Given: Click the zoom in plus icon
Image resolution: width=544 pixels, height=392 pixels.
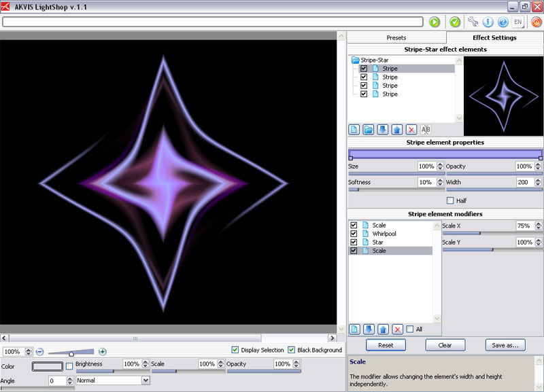Looking at the screenshot, I should click(x=103, y=351).
